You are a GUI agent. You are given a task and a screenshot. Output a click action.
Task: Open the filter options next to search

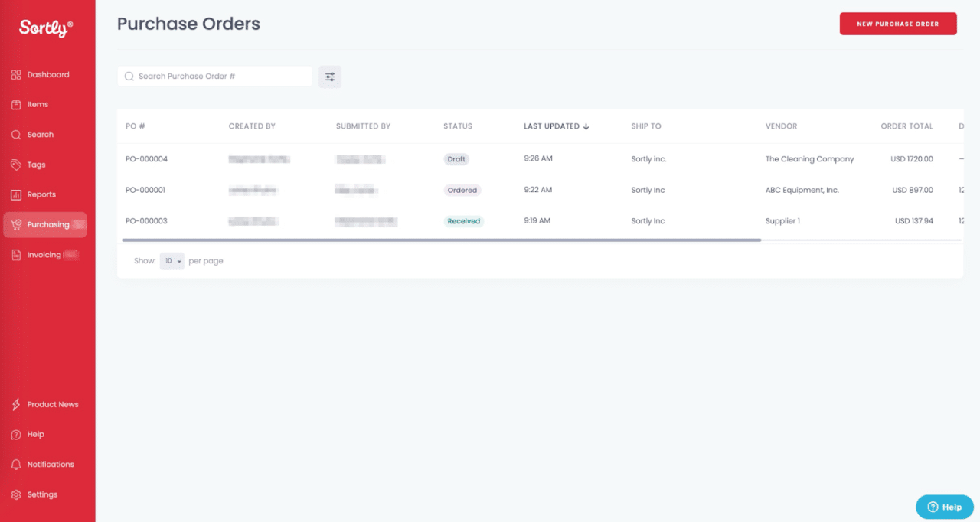330,77
